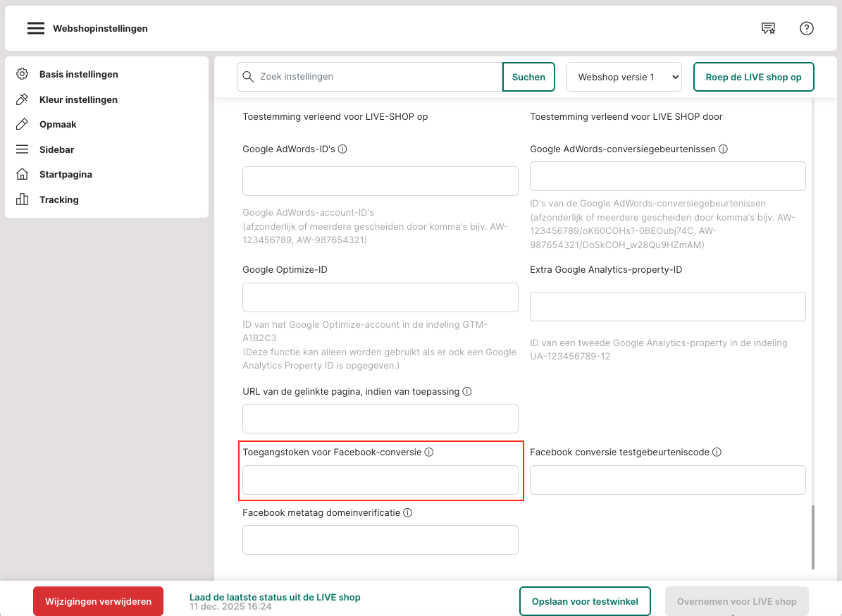The height and width of the screenshot is (616, 842).
Task: Open Basis instellingen in sidebar
Action: pyautogui.click(x=78, y=74)
